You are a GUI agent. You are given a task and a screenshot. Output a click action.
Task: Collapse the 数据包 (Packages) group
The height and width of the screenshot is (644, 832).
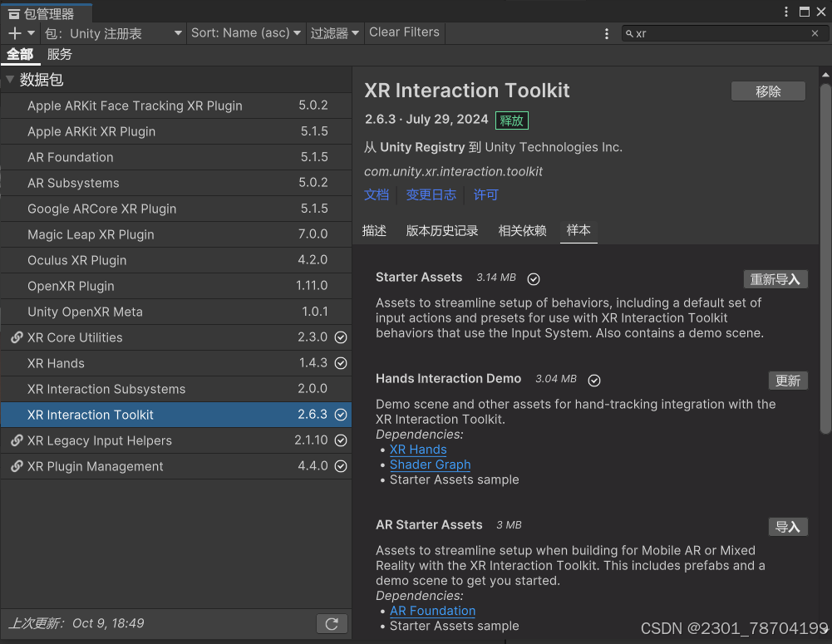9,80
